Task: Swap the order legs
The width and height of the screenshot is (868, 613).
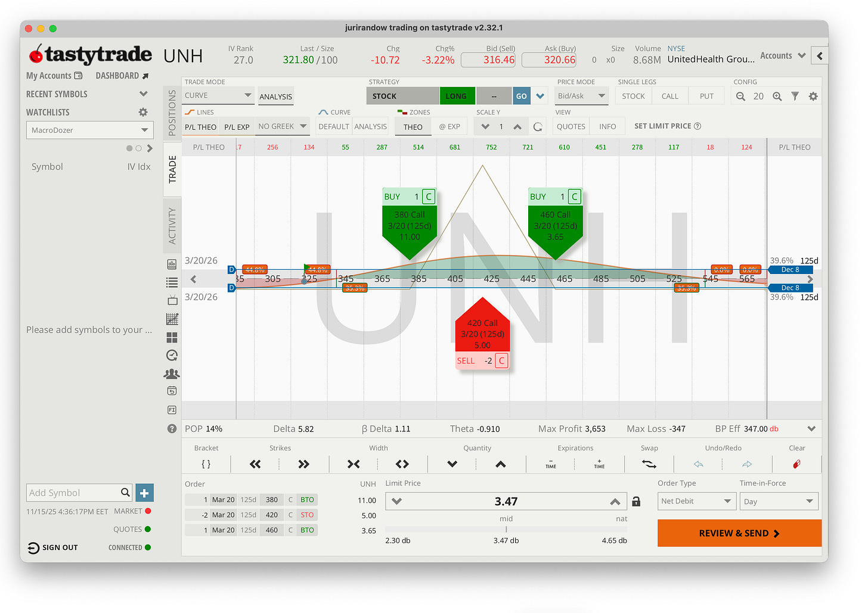Action: [649, 464]
